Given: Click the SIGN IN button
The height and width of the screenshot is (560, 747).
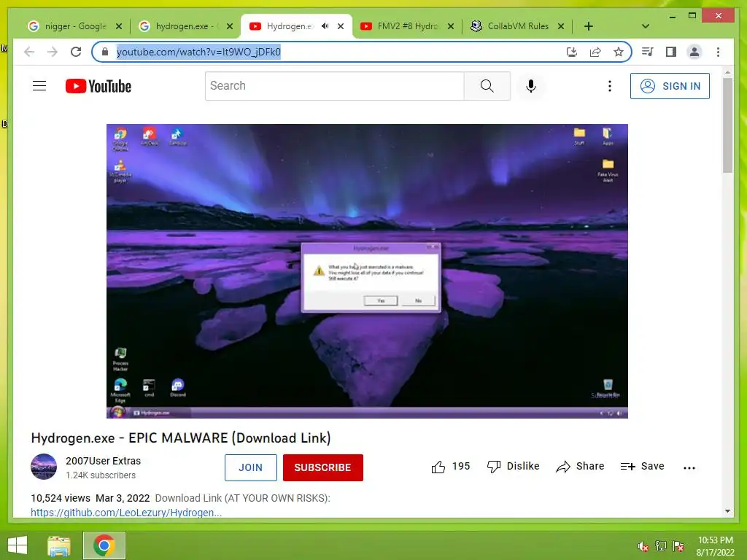Looking at the screenshot, I should (x=670, y=86).
